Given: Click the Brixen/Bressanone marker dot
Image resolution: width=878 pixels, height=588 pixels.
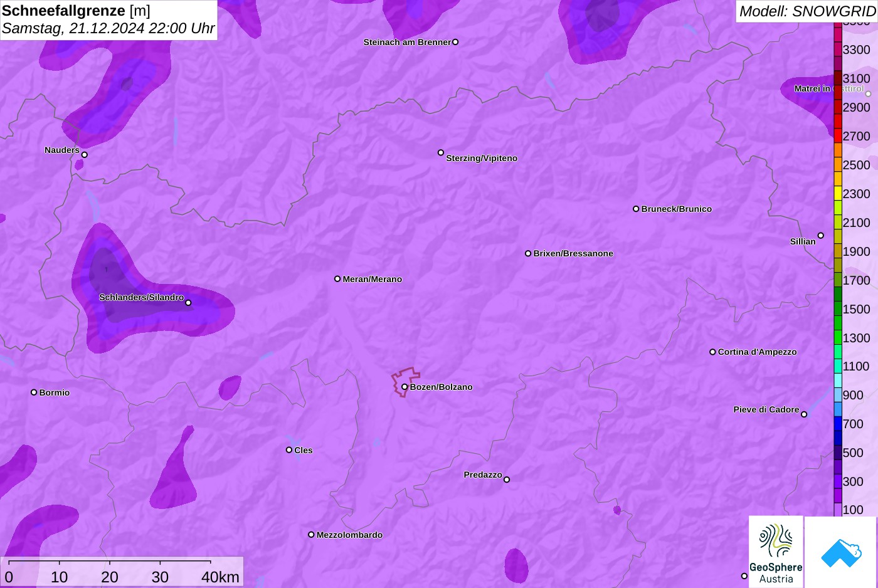Looking at the screenshot, I should point(528,253).
